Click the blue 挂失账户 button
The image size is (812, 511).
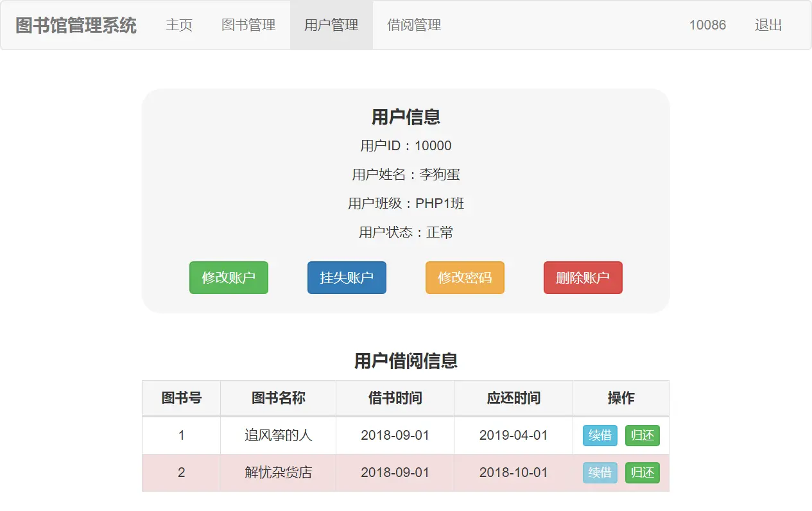(x=347, y=277)
